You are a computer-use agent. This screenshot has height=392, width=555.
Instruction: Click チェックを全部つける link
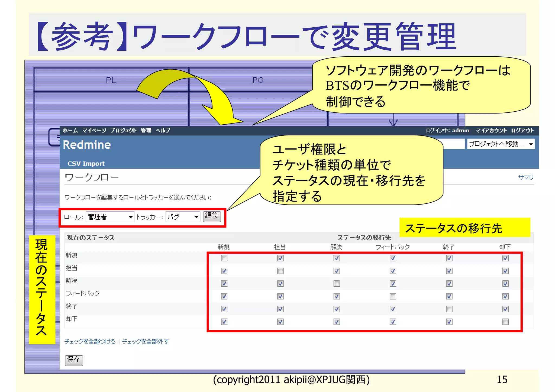coord(90,341)
